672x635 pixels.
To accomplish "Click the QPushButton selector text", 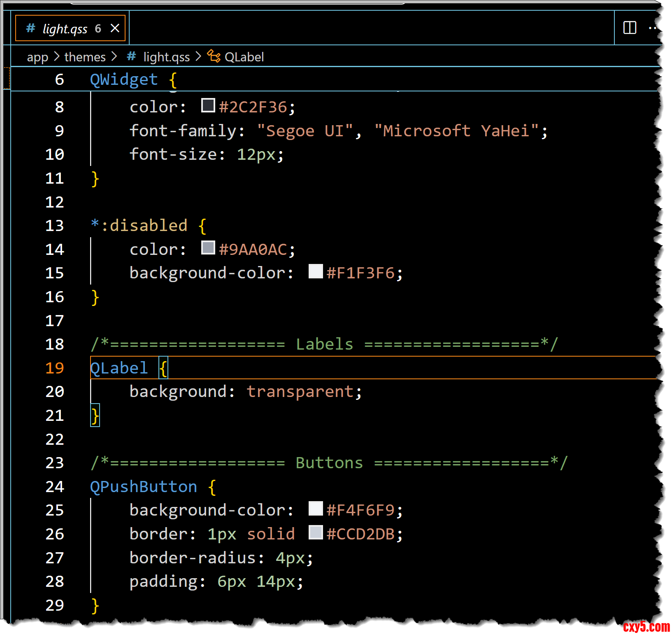I will coord(143,487).
